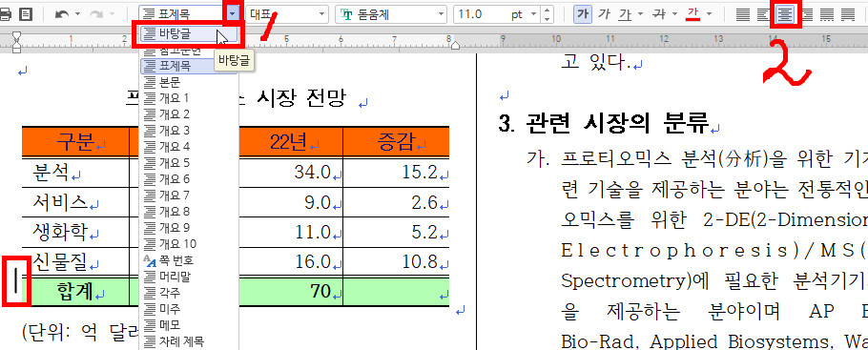Choose 표제목 style in the dropdown list
The image size is (868, 350).
[x=188, y=67]
